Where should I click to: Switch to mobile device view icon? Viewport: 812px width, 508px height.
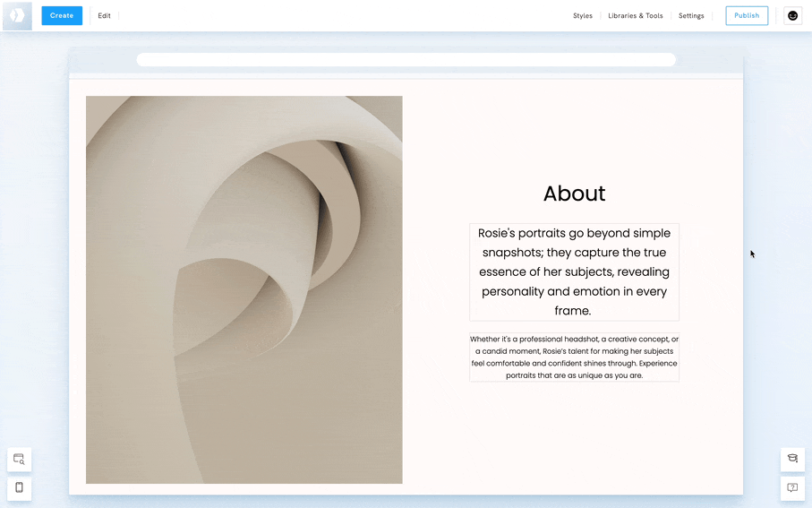19,487
